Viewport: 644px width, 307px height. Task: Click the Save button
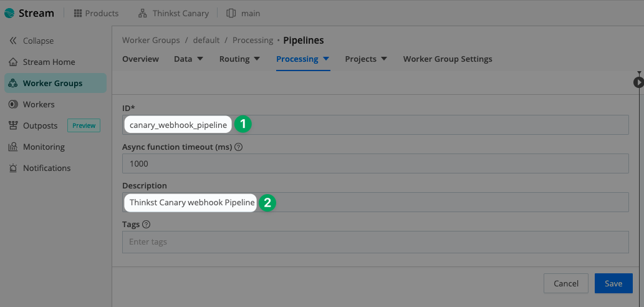coord(613,283)
